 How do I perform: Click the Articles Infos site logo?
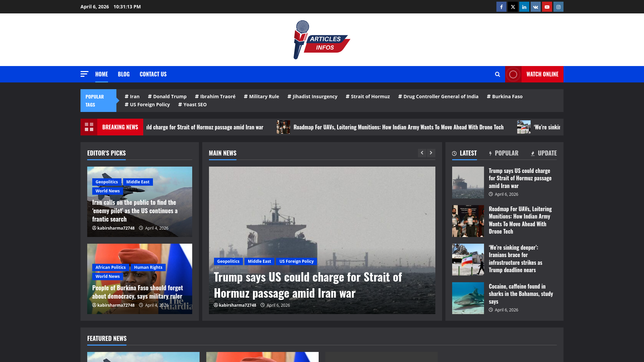(322, 40)
